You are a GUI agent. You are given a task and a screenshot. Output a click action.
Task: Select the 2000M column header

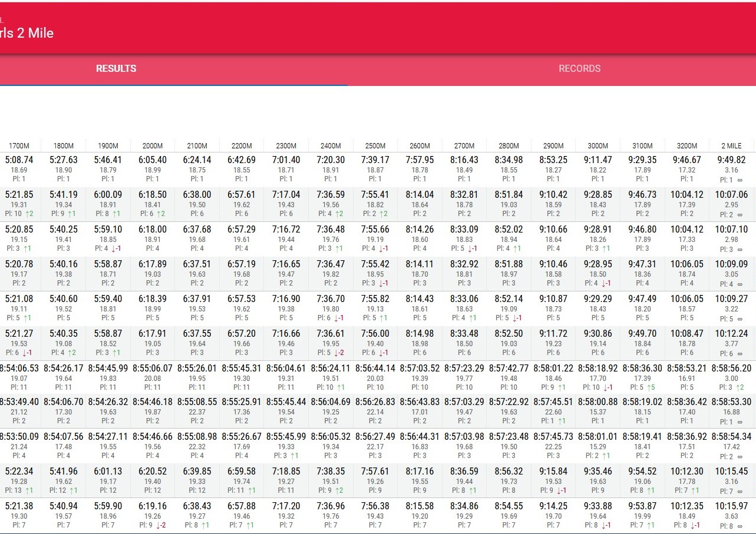[x=153, y=146]
